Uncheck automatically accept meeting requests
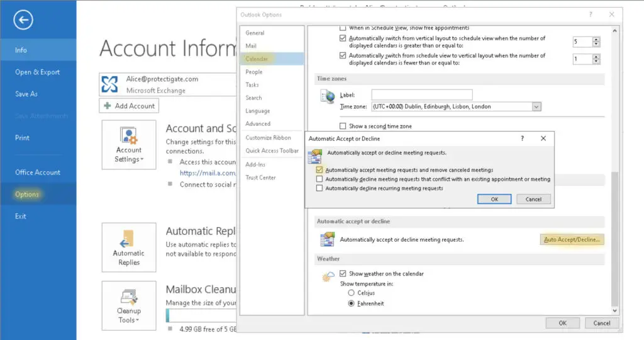 [319, 170]
